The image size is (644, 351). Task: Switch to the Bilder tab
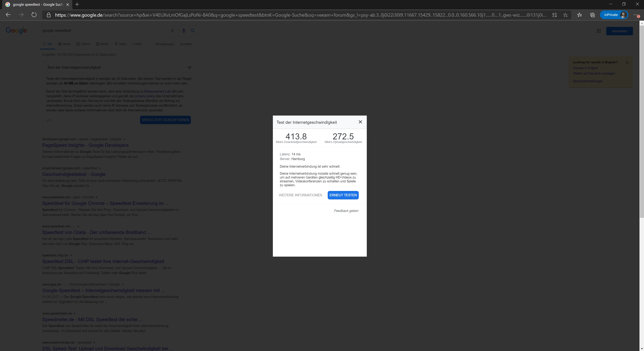[x=102, y=44]
